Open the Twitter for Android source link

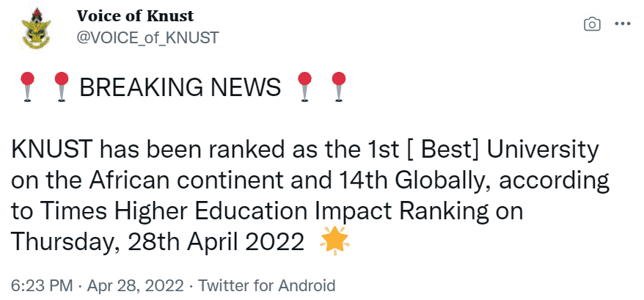267,285
